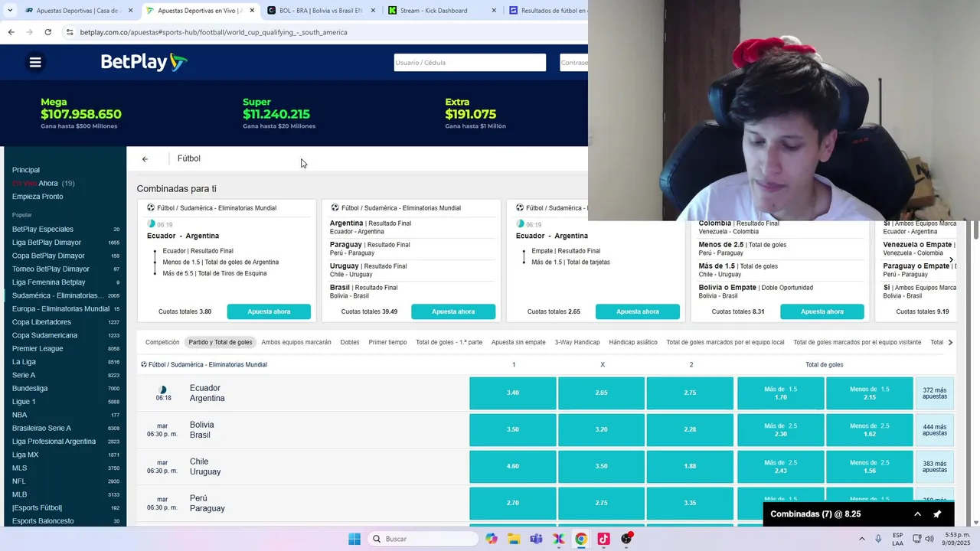Bet on Ecuador win at 3.40
The image size is (980, 551).
tap(513, 393)
